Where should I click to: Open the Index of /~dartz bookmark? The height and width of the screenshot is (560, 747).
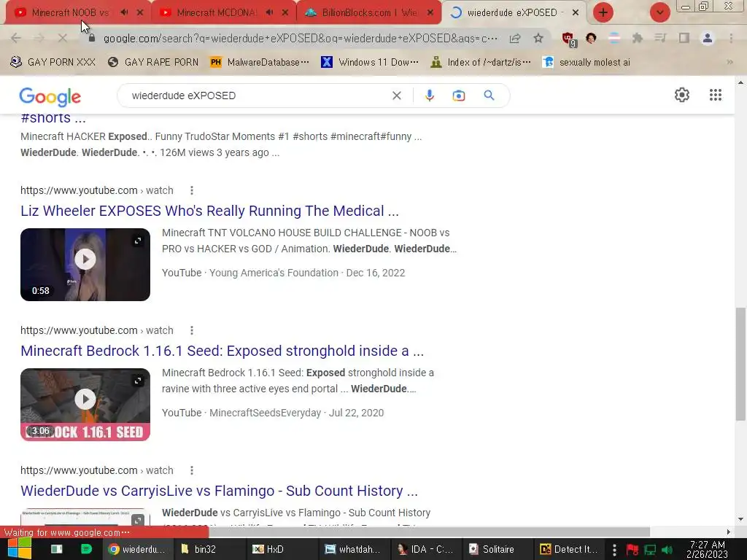point(481,63)
